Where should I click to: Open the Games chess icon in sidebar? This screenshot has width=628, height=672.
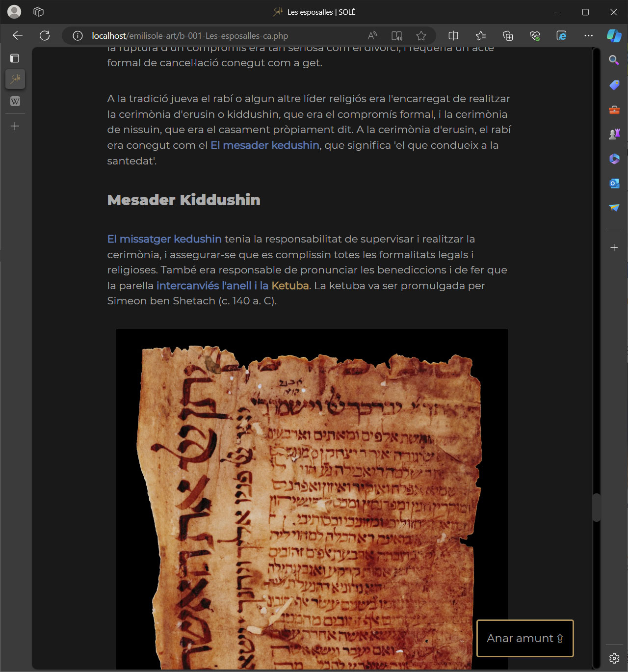(614, 134)
